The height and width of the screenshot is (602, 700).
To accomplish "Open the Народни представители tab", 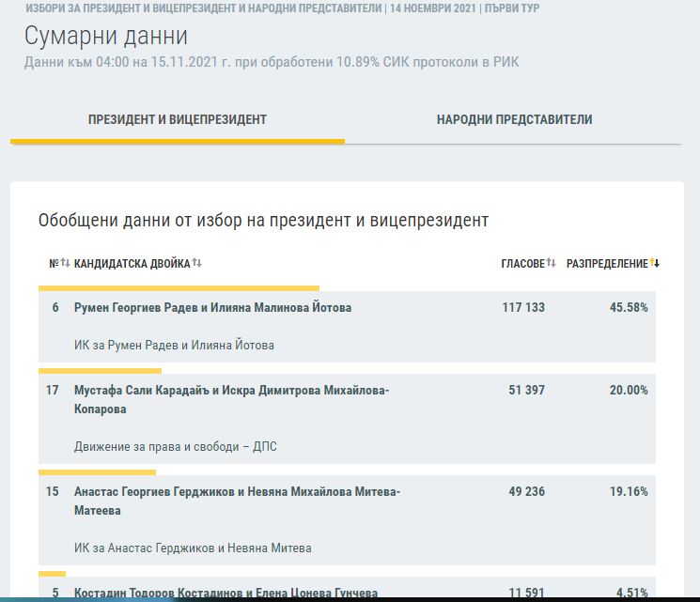I will pyautogui.click(x=514, y=120).
